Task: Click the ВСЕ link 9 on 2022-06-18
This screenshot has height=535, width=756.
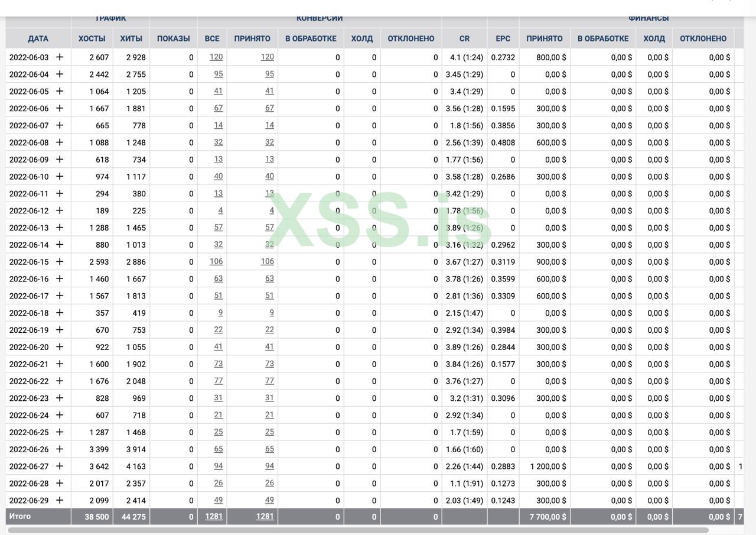Action: [x=221, y=313]
